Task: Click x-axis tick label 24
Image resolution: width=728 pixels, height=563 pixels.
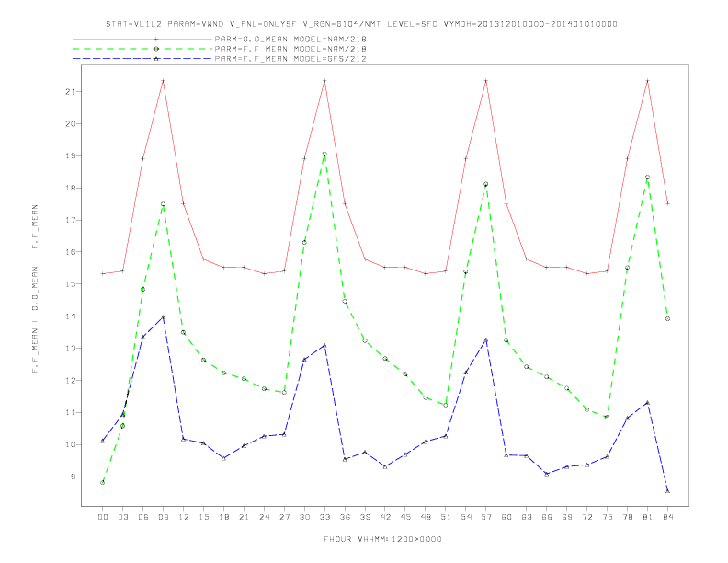Action: pyautogui.click(x=264, y=517)
